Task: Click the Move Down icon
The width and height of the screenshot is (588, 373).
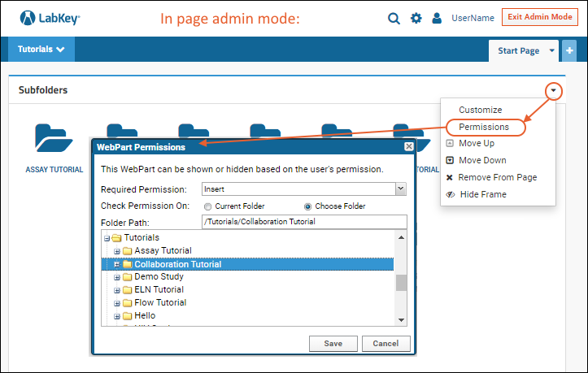Action: click(x=450, y=160)
